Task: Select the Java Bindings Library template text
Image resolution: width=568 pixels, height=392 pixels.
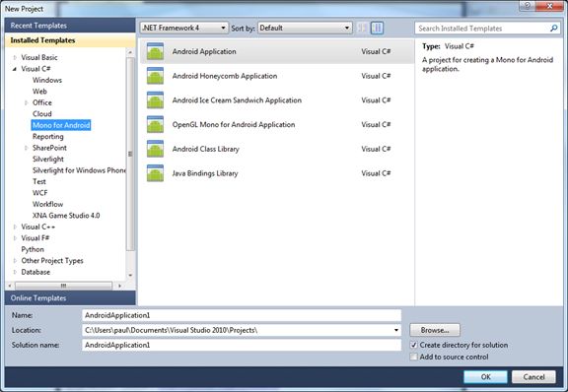Action: (x=205, y=173)
